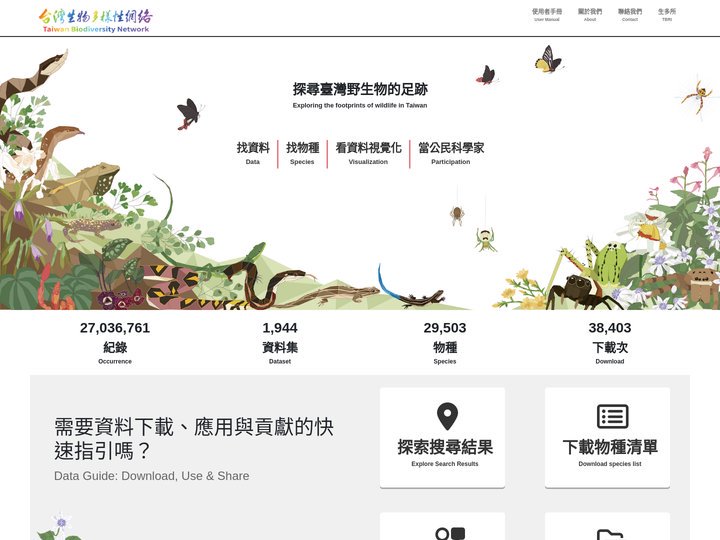Click the 38,403 download count

610,328
